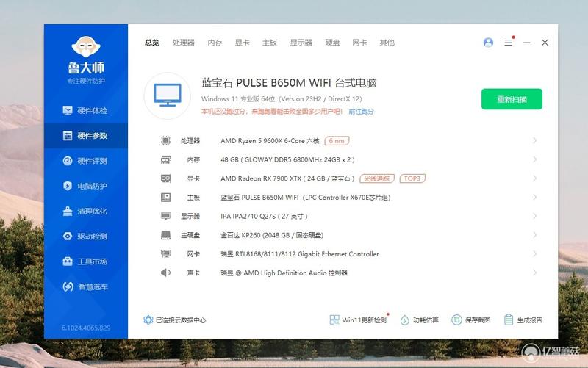This screenshot has height=368, width=588.
Task: Click the display monitor row icon
Action: (165, 216)
